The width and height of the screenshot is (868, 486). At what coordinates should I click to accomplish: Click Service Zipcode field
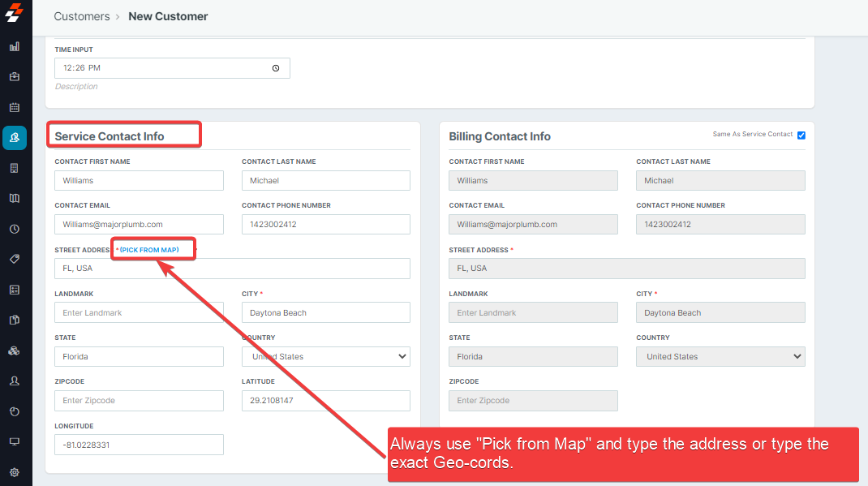click(139, 401)
